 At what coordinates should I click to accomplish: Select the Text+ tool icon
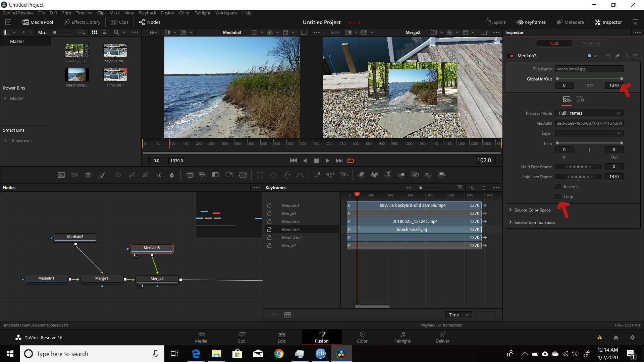[88, 175]
